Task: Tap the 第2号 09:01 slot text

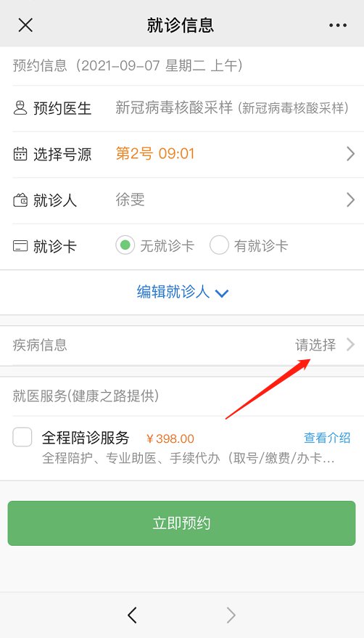Action: click(155, 154)
